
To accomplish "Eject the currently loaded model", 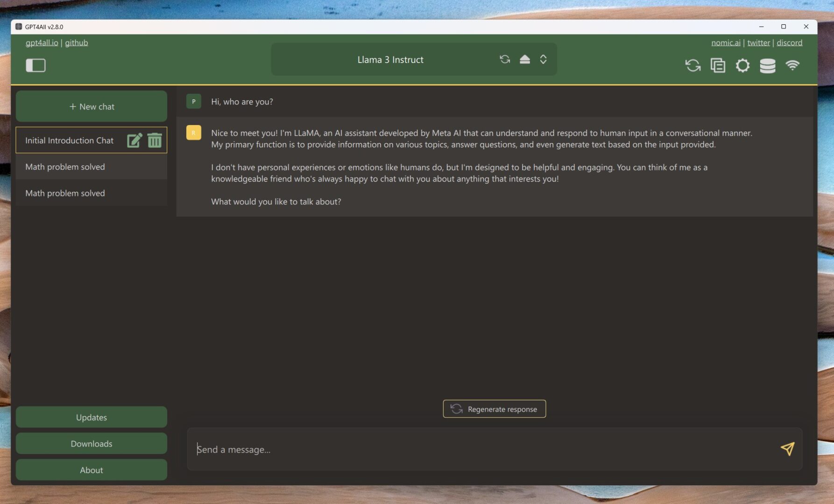I will pyautogui.click(x=524, y=59).
